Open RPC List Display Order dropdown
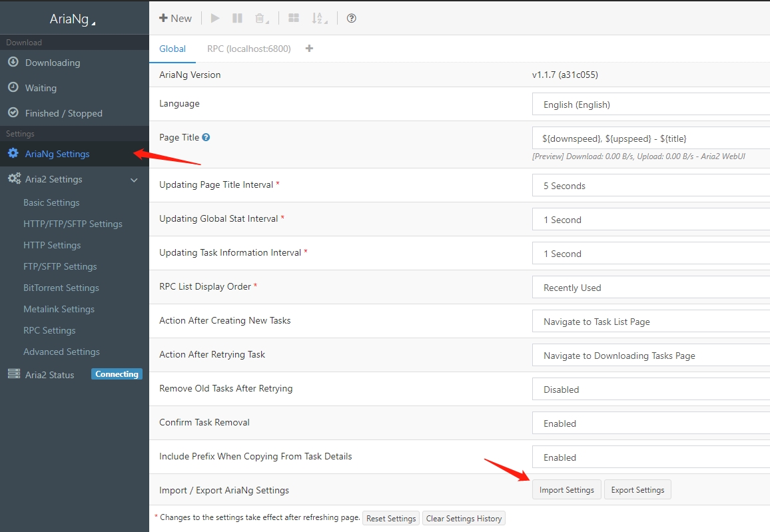 pos(651,288)
